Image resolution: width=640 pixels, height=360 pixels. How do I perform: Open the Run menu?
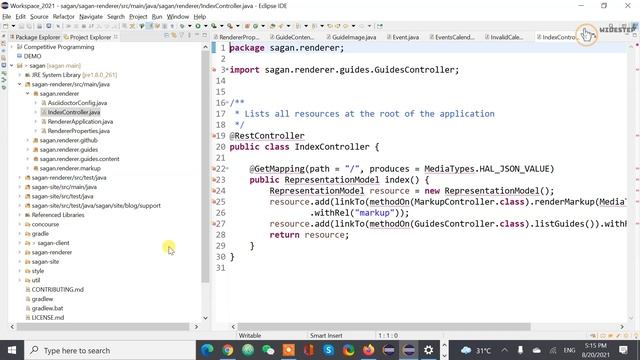click(x=157, y=17)
